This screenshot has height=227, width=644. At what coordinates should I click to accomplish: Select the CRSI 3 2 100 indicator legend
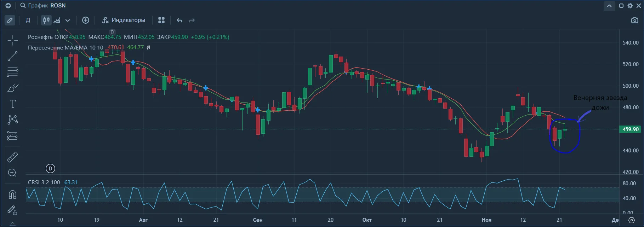(x=44, y=182)
